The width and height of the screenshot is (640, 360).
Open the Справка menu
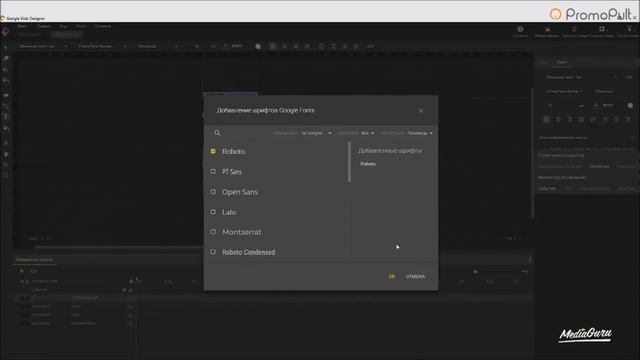pyautogui.click(x=103, y=26)
